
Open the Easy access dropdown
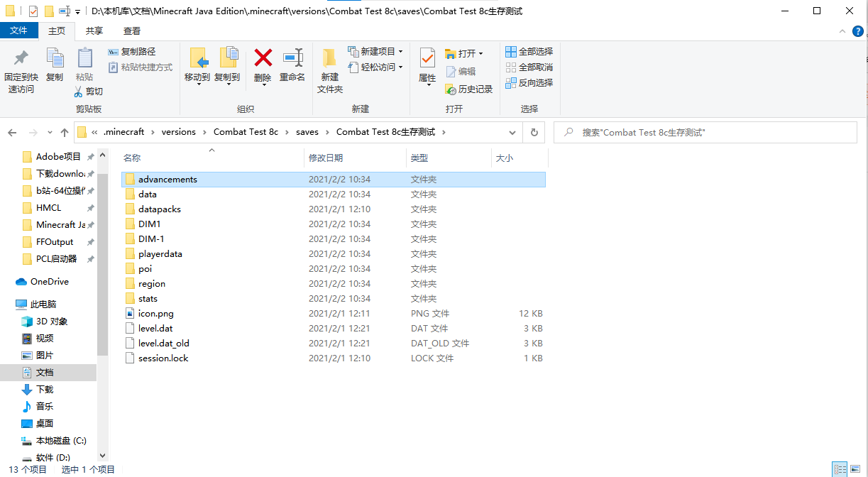375,67
